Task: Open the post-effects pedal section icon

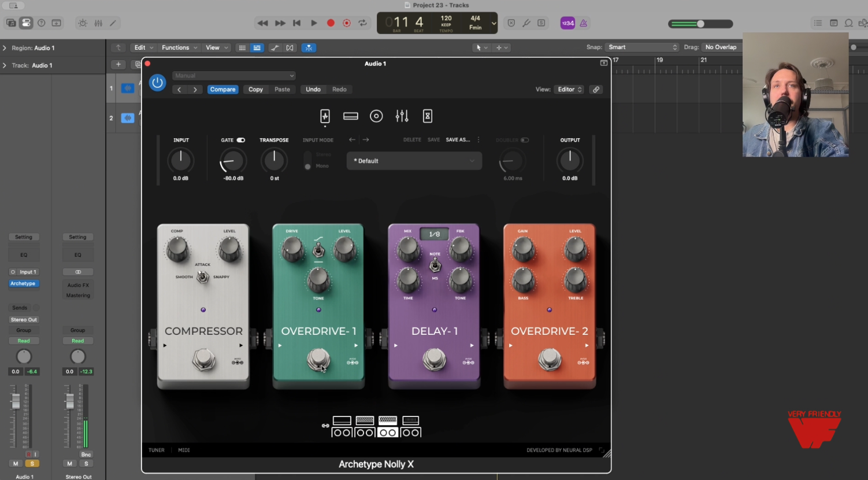Action: [x=428, y=116]
